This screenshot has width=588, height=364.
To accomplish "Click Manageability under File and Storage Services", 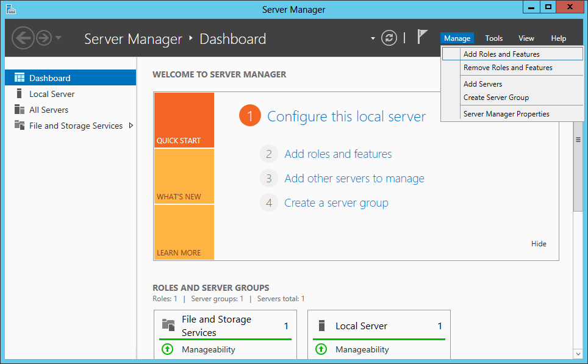I will pos(209,349).
